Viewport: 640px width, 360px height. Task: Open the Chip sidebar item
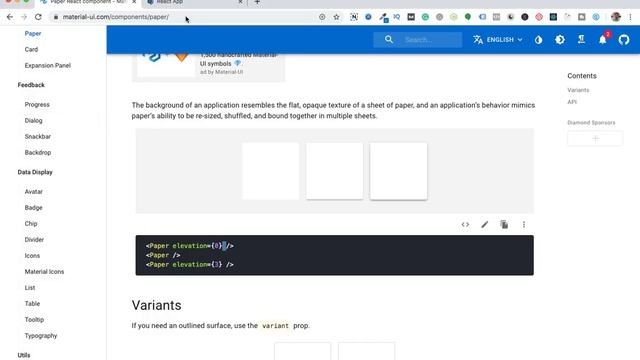31,224
